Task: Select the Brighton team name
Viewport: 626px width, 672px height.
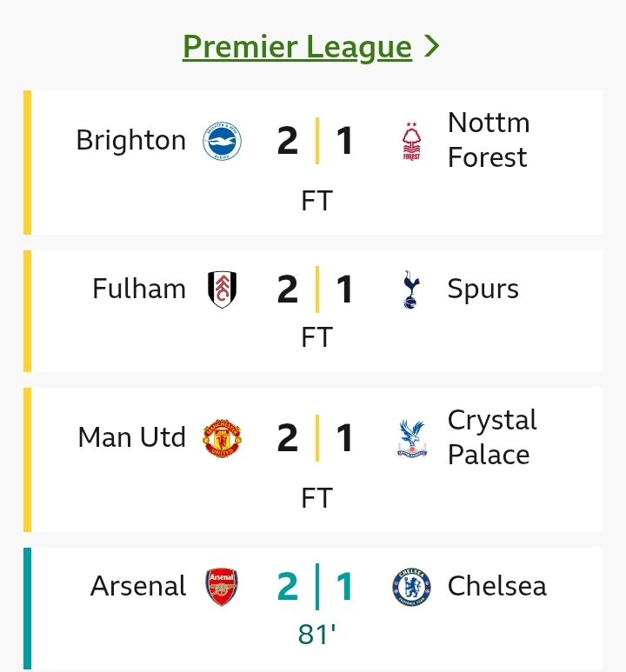Action: click(x=130, y=141)
